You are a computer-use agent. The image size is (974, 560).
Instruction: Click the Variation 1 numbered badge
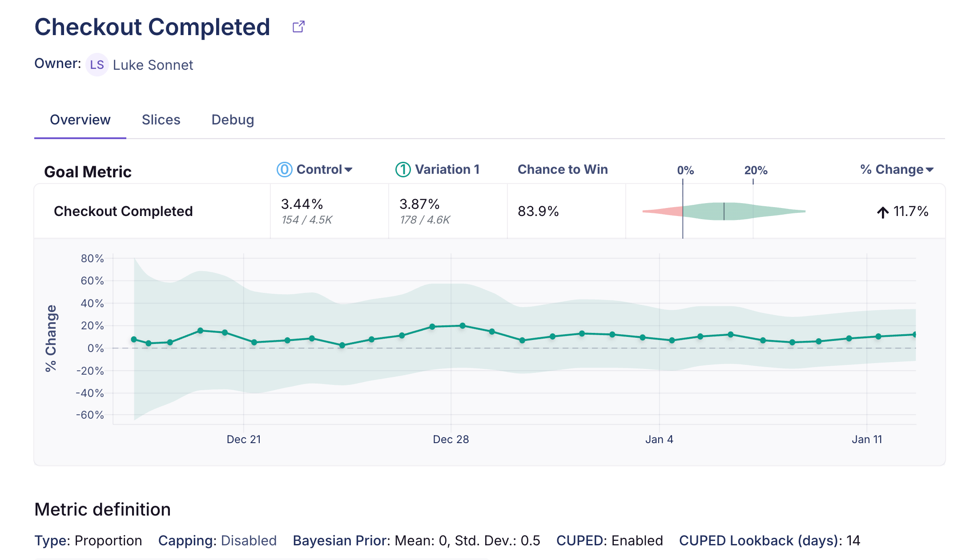403,169
